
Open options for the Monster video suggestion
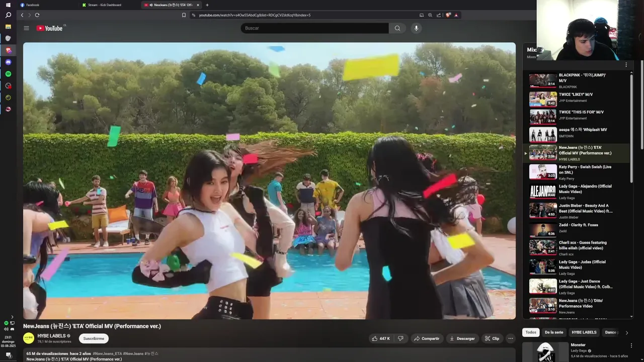(631, 345)
